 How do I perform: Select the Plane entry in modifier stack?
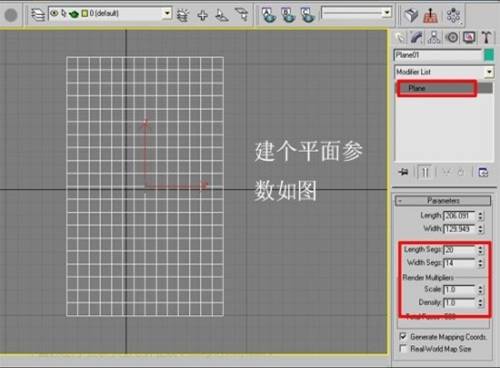coord(444,88)
